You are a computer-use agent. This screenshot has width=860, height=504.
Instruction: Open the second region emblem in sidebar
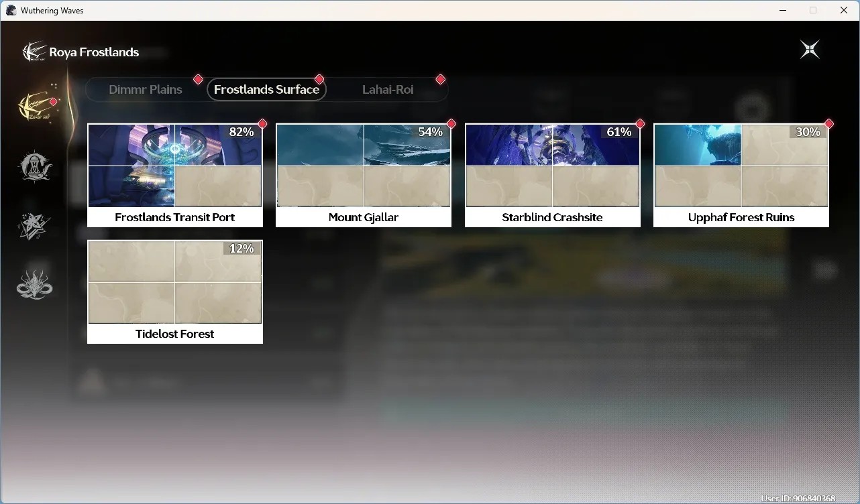pos(35,167)
